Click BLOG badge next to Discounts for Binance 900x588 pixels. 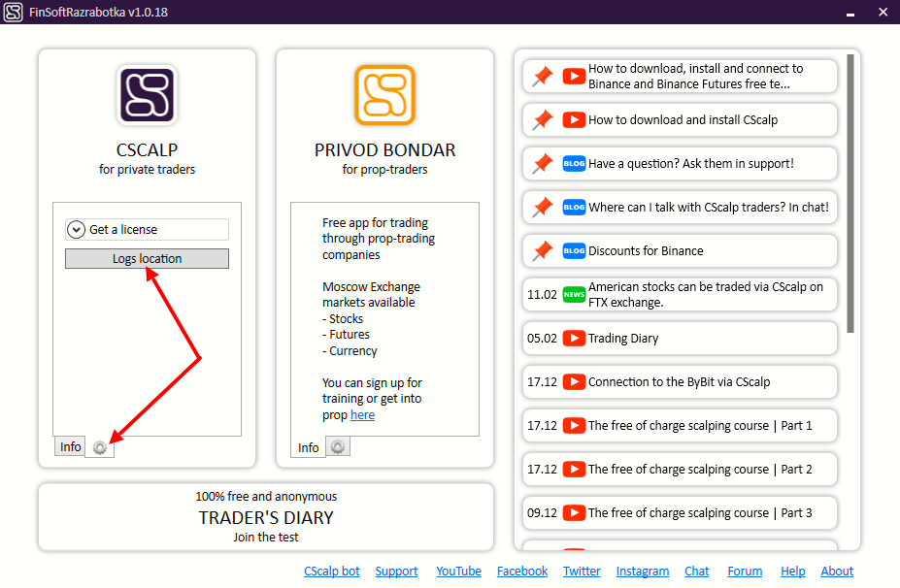pyautogui.click(x=574, y=250)
